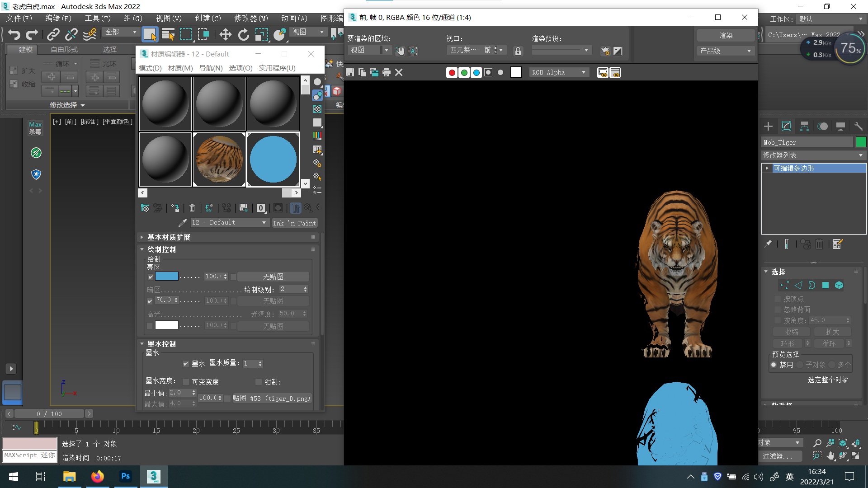
Task: Click the eyedropper pick material icon
Action: (183, 223)
